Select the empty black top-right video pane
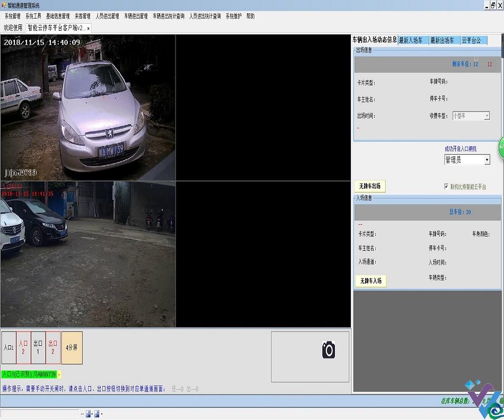The height and width of the screenshot is (420, 504). click(263, 108)
